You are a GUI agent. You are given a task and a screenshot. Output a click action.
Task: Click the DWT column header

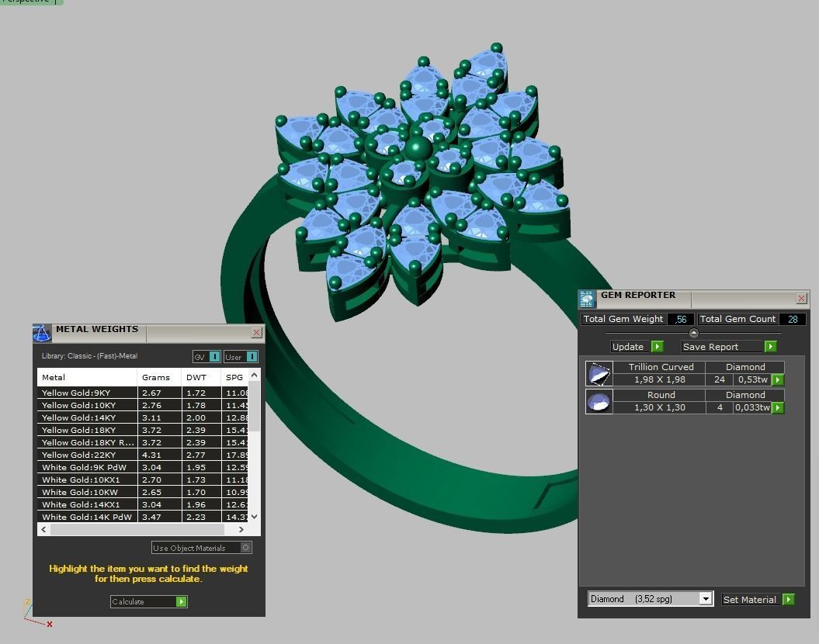tap(201, 377)
